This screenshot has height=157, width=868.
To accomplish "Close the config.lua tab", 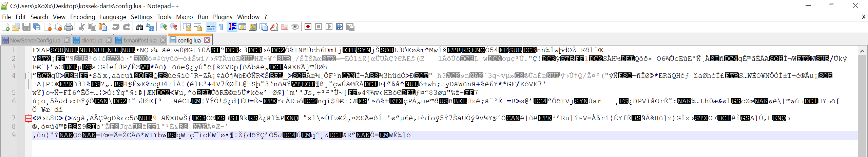I will click(x=207, y=40).
